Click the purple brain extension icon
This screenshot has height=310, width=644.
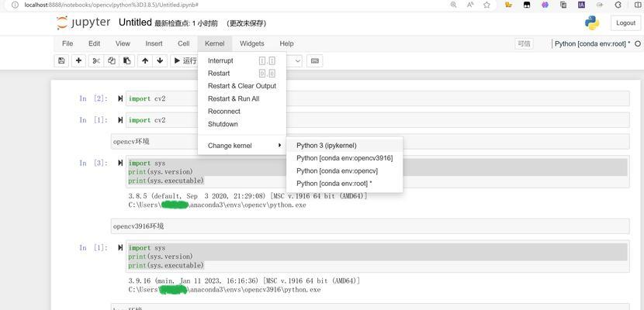click(x=545, y=5)
